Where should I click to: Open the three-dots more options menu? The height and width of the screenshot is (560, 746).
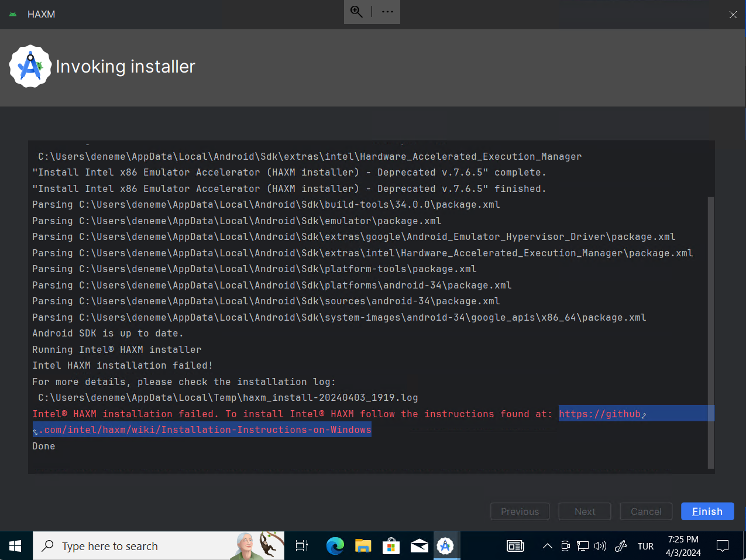pos(387,12)
